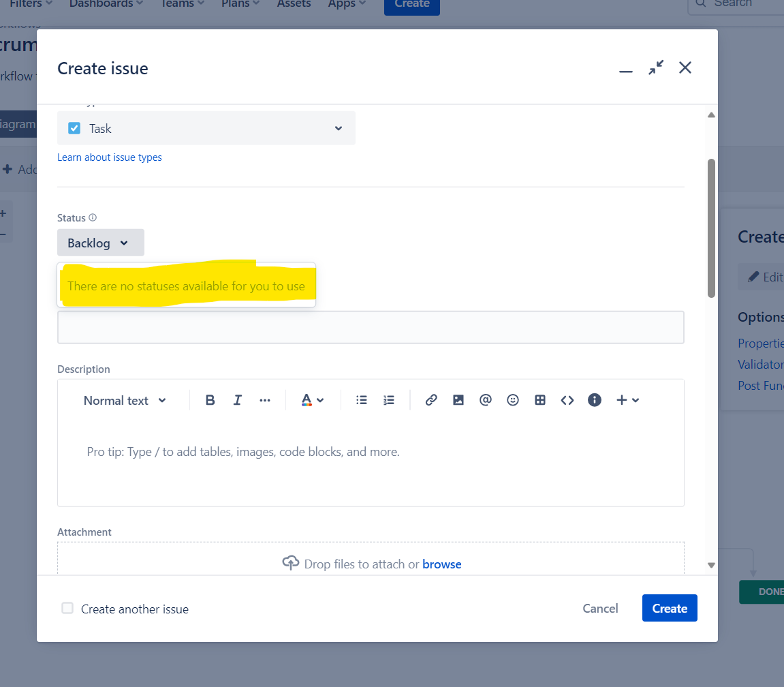Open the insert plus menu

pyautogui.click(x=627, y=400)
